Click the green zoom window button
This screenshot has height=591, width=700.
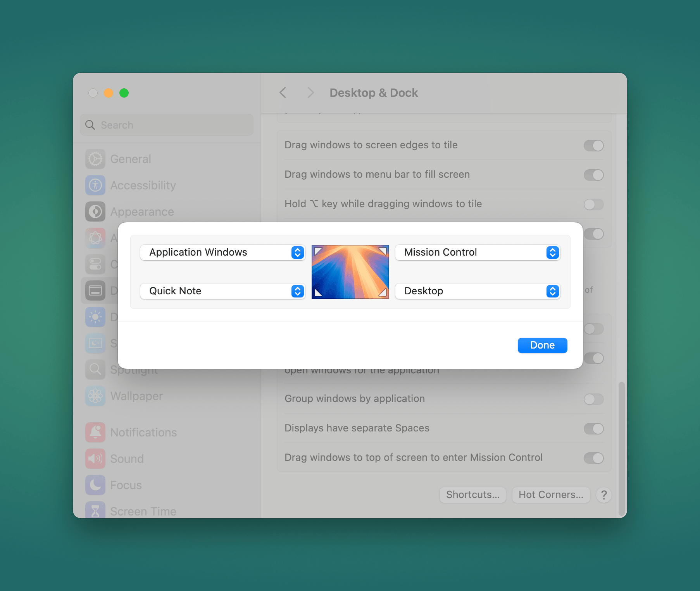point(124,93)
